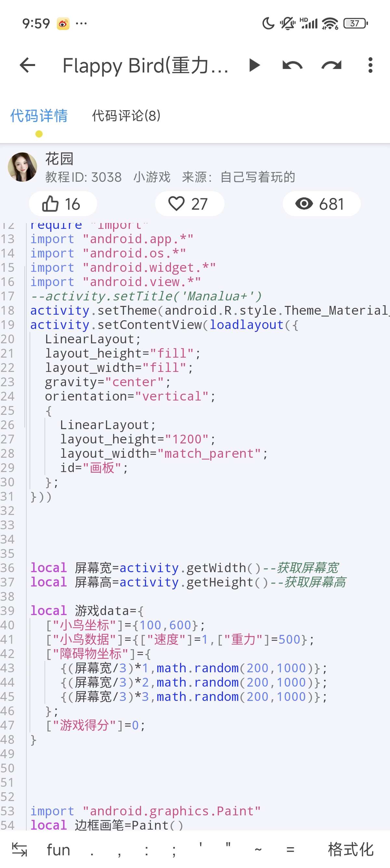Format code with 格式化 button
This screenshot has width=390, height=868.
coord(351,849)
